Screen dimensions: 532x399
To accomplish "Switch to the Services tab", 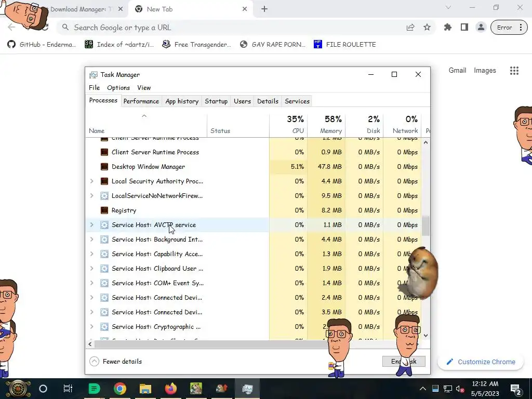I will pyautogui.click(x=297, y=101).
